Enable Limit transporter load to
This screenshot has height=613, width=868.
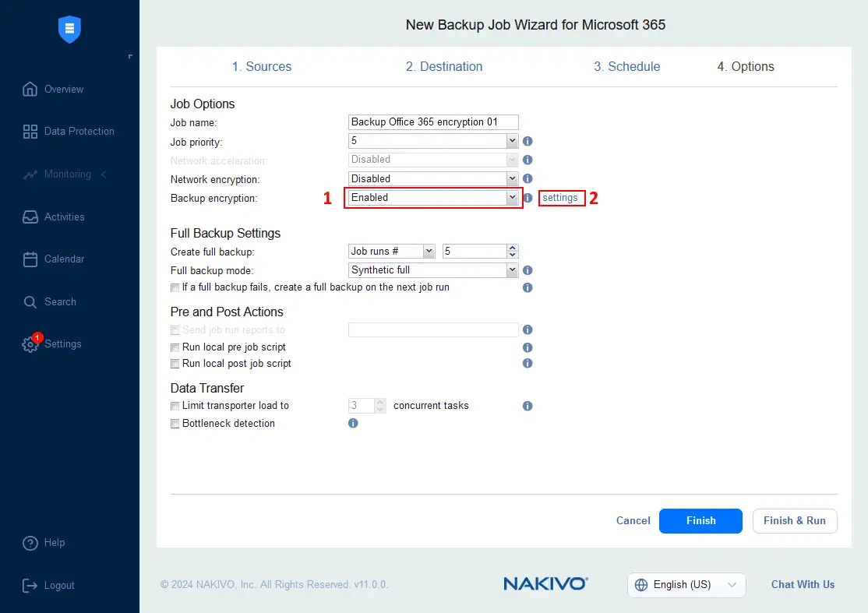pyautogui.click(x=175, y=406)
